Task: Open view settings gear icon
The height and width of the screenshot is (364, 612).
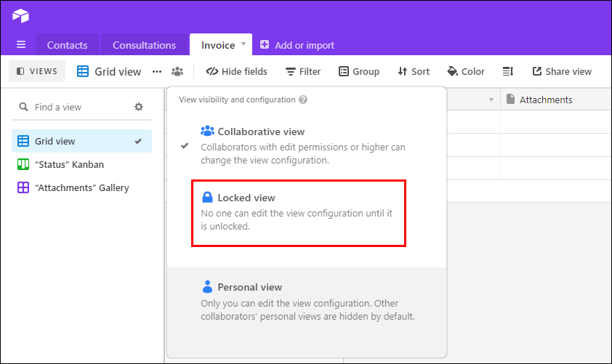Action: coord(139,107)
